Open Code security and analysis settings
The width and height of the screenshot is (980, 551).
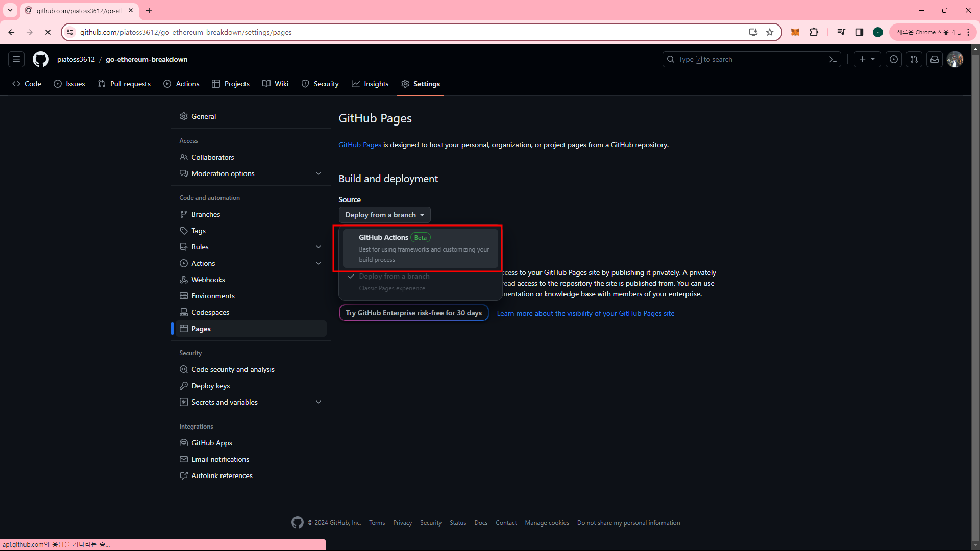coord(251,369)
